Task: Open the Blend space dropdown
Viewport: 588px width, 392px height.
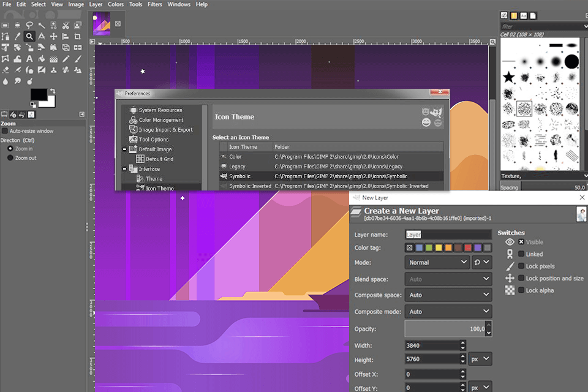Action: pos(448,279)
